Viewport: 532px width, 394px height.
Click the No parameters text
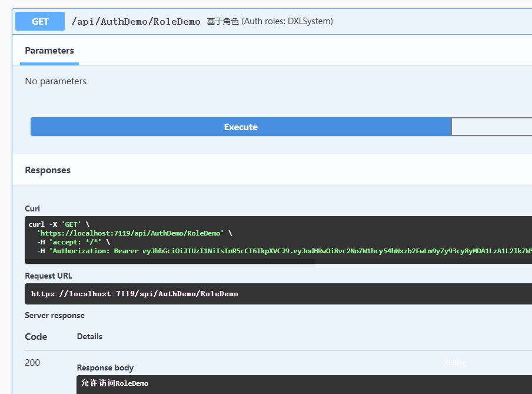coord(56,81)
